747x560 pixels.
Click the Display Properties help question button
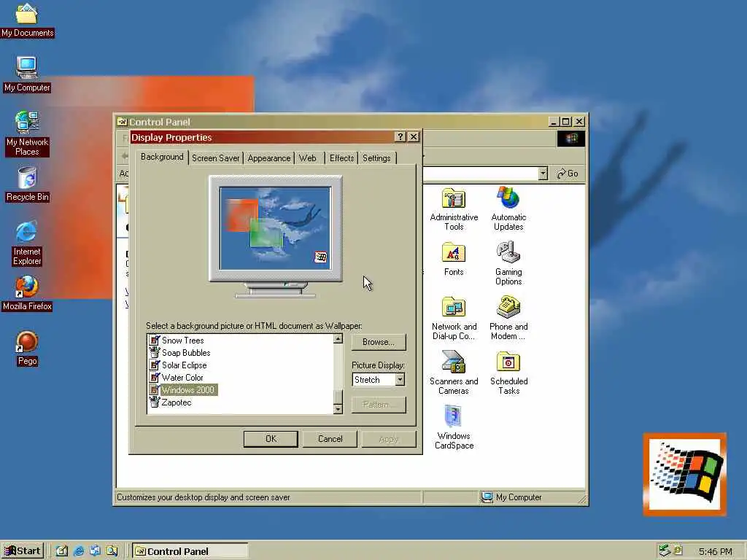[x=400, y=137]
